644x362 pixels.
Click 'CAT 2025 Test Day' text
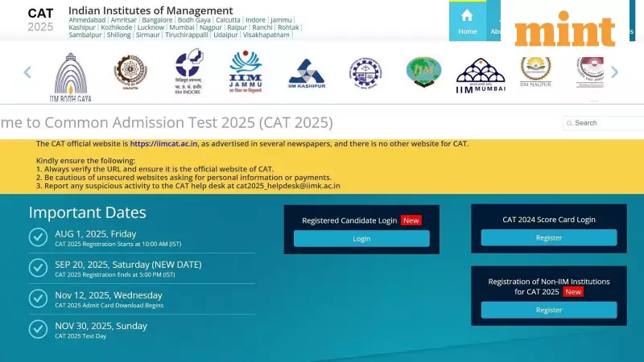coord(80,336)
